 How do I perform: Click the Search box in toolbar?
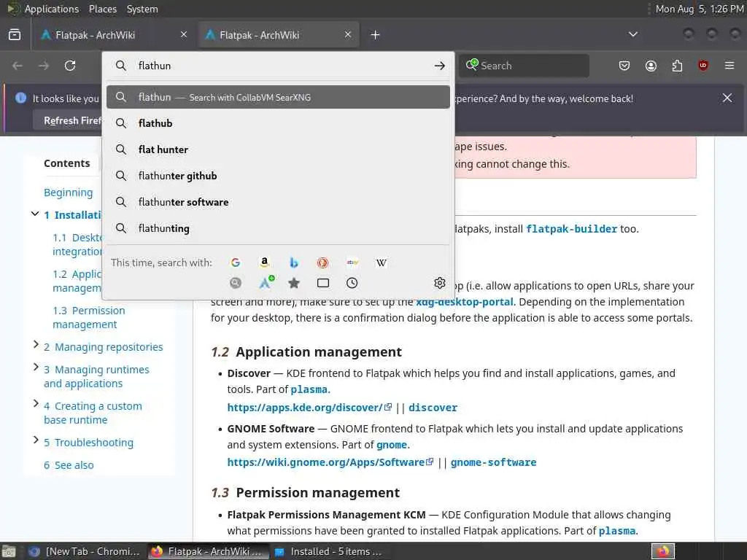click(524, 66)
